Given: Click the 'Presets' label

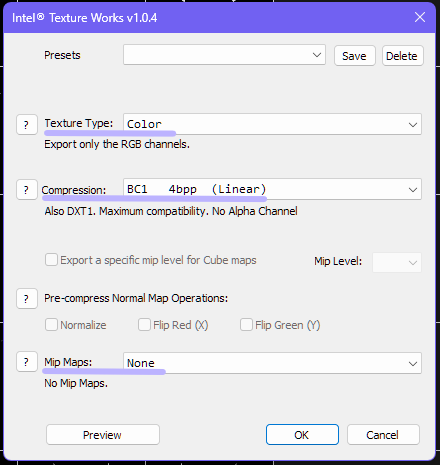Looking at the screenshot, I should coord(62,55).
